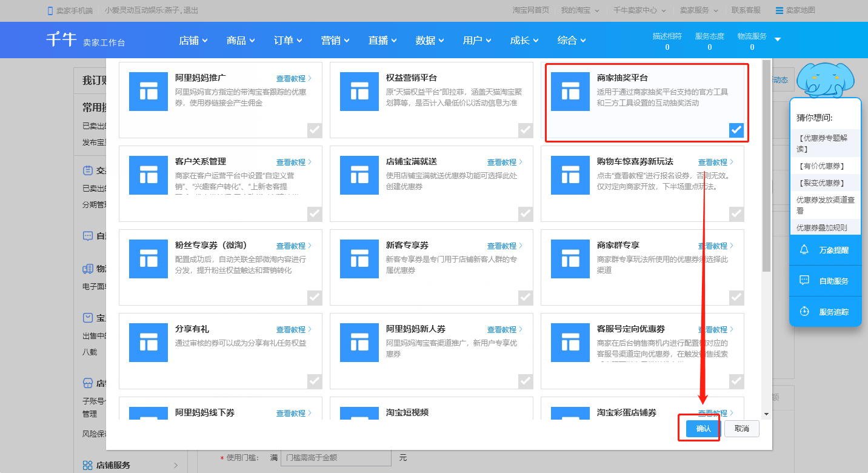This screenshot has height=473, width=868.
Task: Check the 客户关系管理 channel checkbox
Action: coord(314,213)
